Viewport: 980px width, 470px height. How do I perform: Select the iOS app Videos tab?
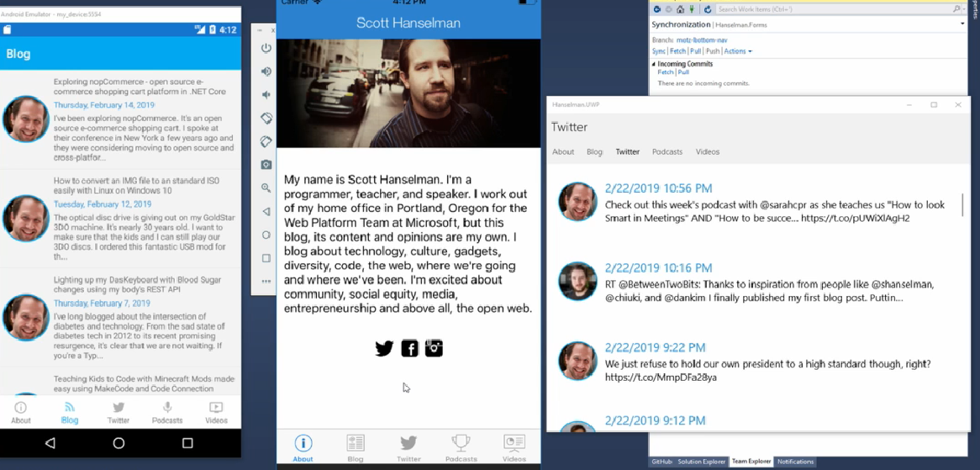[514, 448]
